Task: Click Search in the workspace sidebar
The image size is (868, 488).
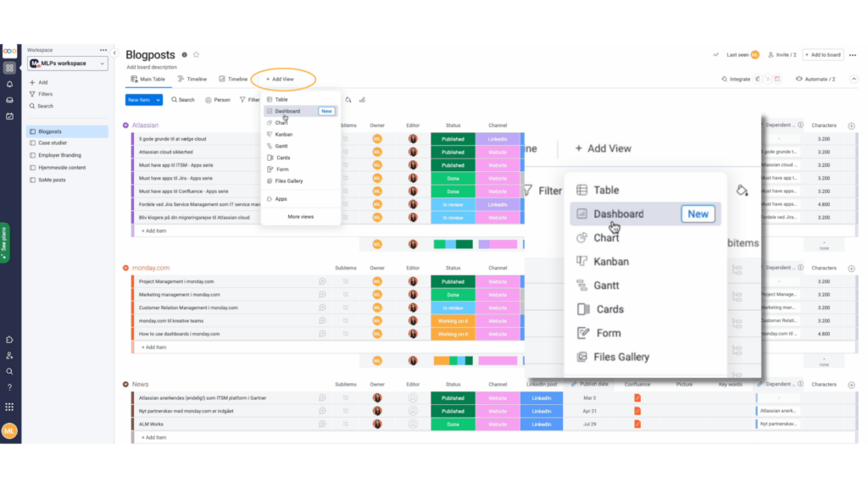Action: pyautogui.click(x=42, y=106)
